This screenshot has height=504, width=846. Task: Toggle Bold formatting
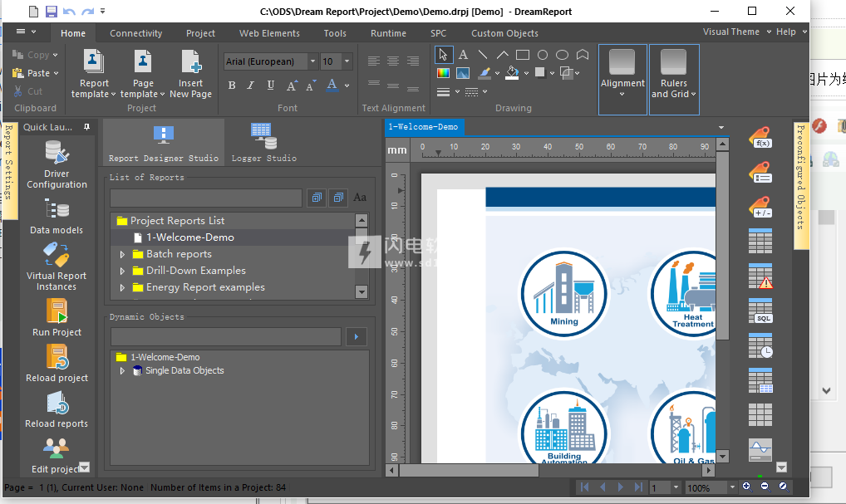(x=232, y=86)
